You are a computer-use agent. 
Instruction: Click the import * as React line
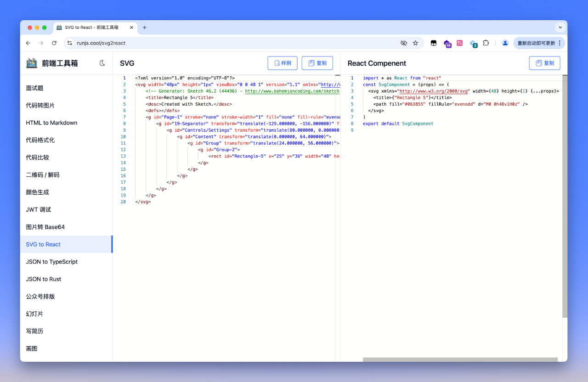(x=402, y=78)
